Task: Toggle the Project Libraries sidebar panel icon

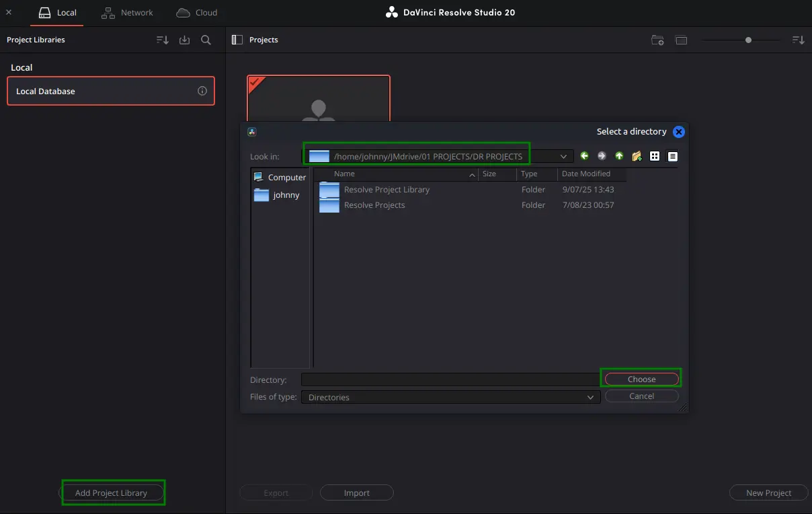Action: pyautogui.click(x=237, y=40)
